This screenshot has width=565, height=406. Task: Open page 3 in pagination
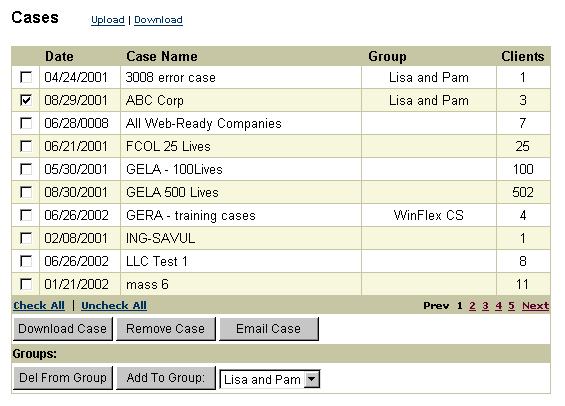click(x=485, y=306)
